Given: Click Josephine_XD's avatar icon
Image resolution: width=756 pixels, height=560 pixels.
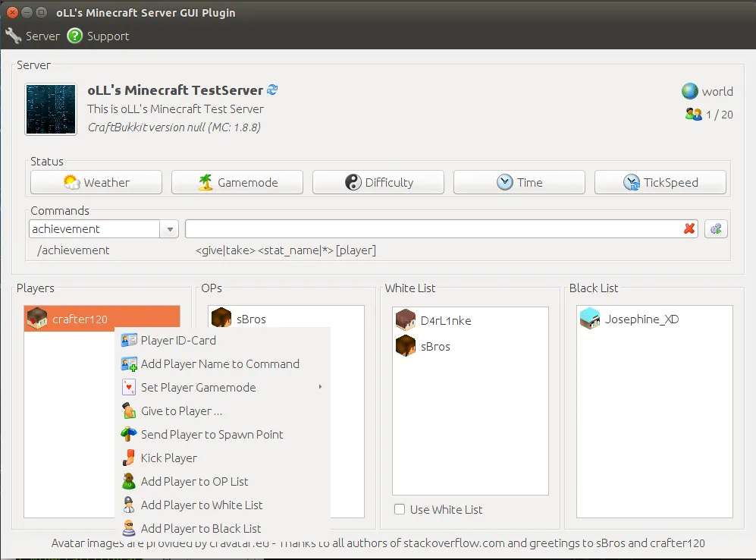Looking at the screenshot, I should click(590, 319).
